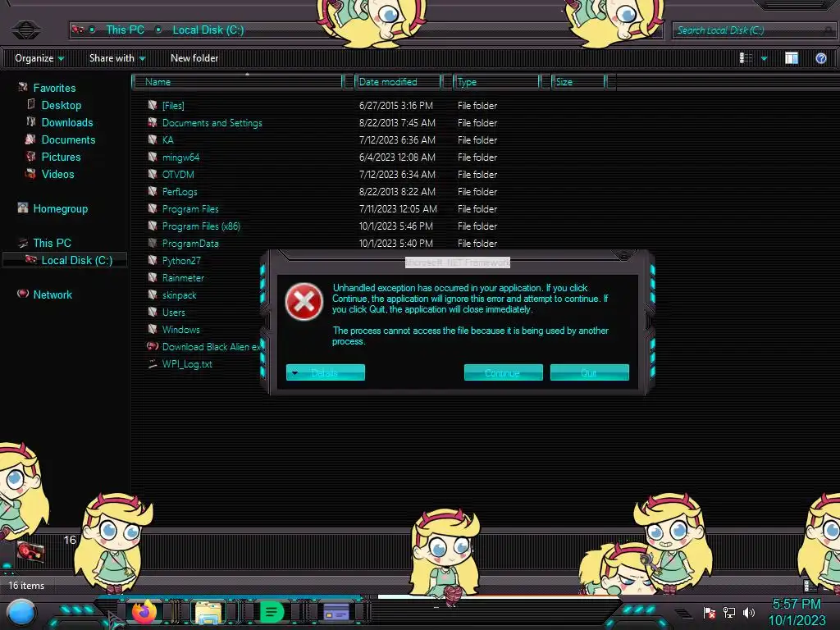Click the Search Local Disk (C:) field

(753, 30)
